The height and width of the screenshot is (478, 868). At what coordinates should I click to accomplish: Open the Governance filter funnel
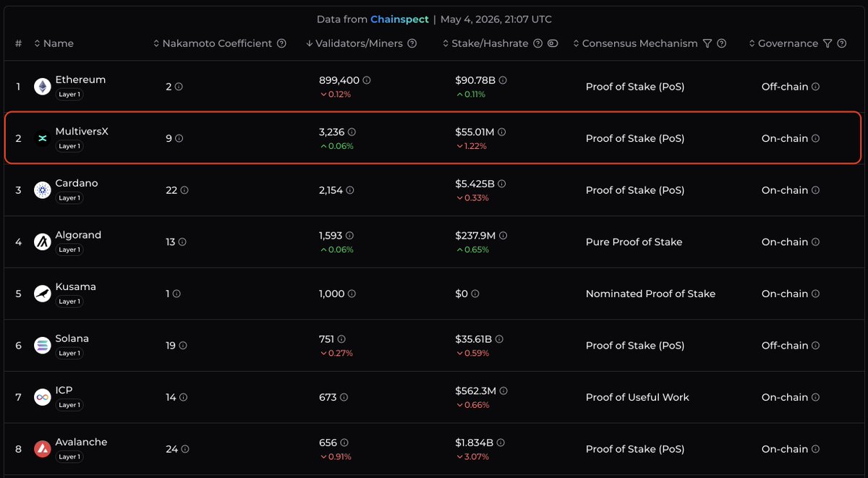pos(827,43)
